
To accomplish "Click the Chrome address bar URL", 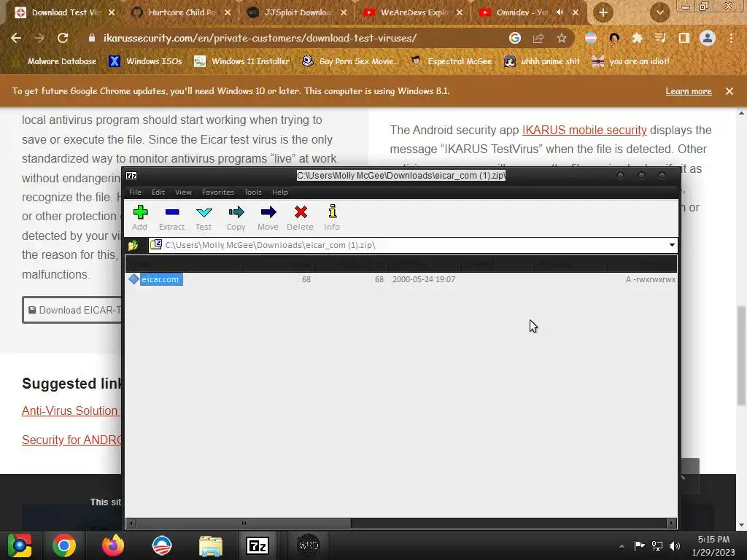I will 260,38.
